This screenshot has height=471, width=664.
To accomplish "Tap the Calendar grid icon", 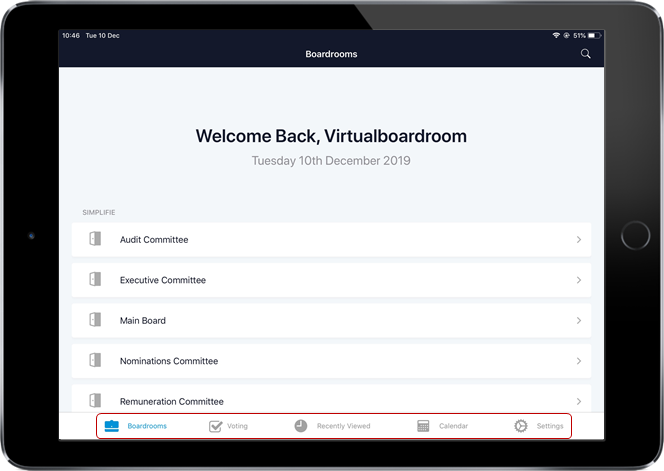I will pos(423,426).
